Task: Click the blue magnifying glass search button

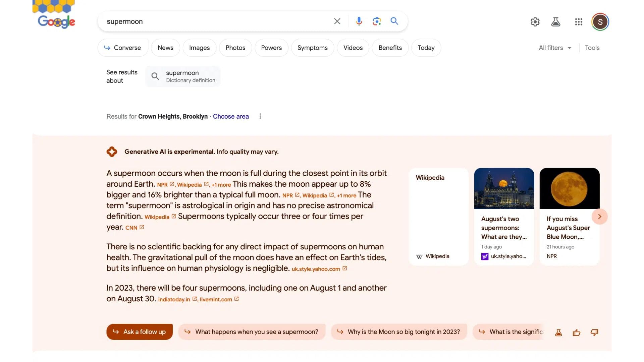Action: point(394,21)
